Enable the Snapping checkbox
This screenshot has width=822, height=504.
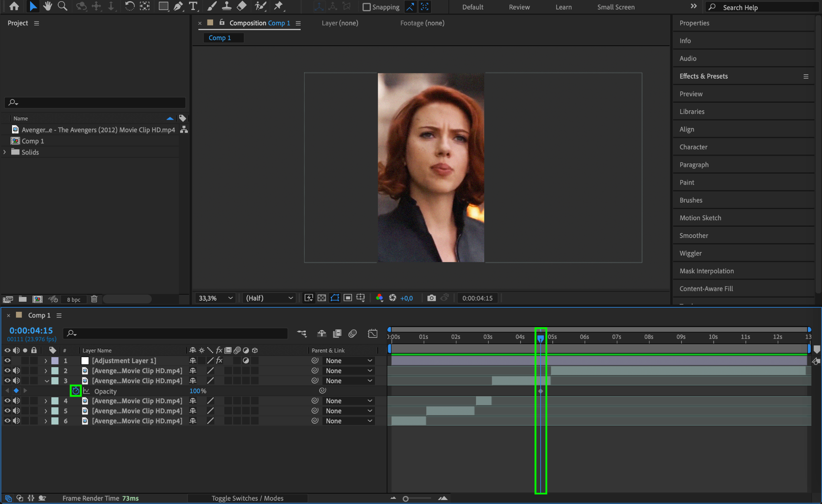tap(366, 7)
